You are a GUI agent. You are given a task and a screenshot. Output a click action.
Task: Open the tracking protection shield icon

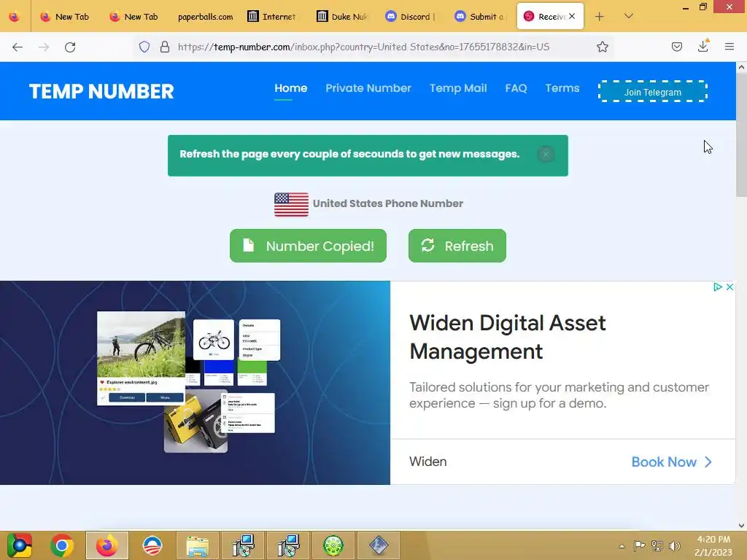(144, 47)
